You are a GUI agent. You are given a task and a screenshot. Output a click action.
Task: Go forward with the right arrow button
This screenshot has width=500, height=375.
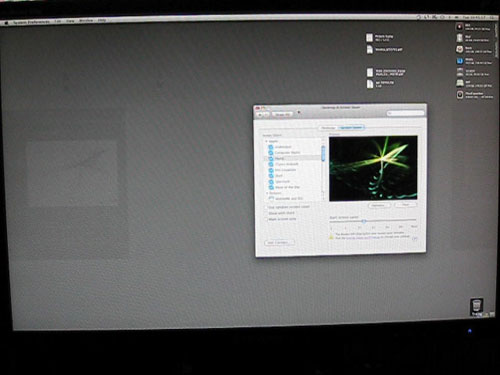pos(266,115)
